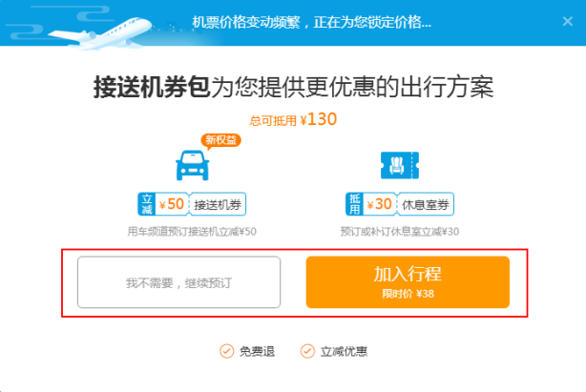Click the 立减优惠 label text

(x=343, y=352)
